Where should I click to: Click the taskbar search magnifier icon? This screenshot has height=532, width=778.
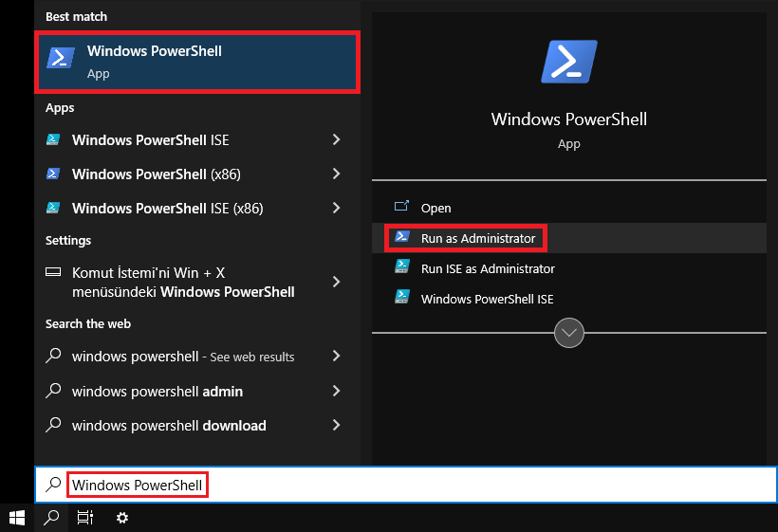52,518
